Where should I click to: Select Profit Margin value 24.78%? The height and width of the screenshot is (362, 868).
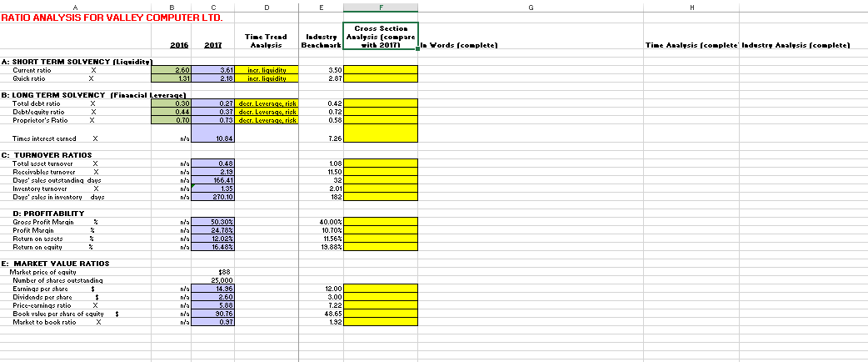point(213,230)
